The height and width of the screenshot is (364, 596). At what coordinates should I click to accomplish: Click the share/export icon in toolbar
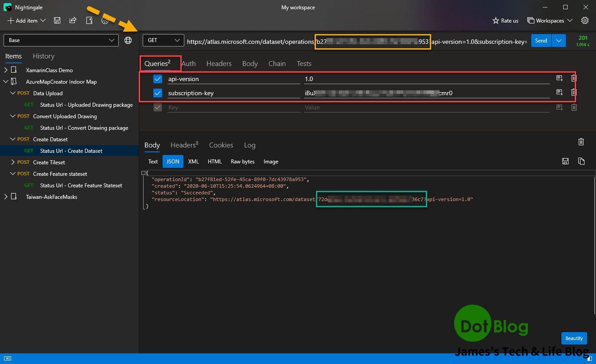[73, 20]
